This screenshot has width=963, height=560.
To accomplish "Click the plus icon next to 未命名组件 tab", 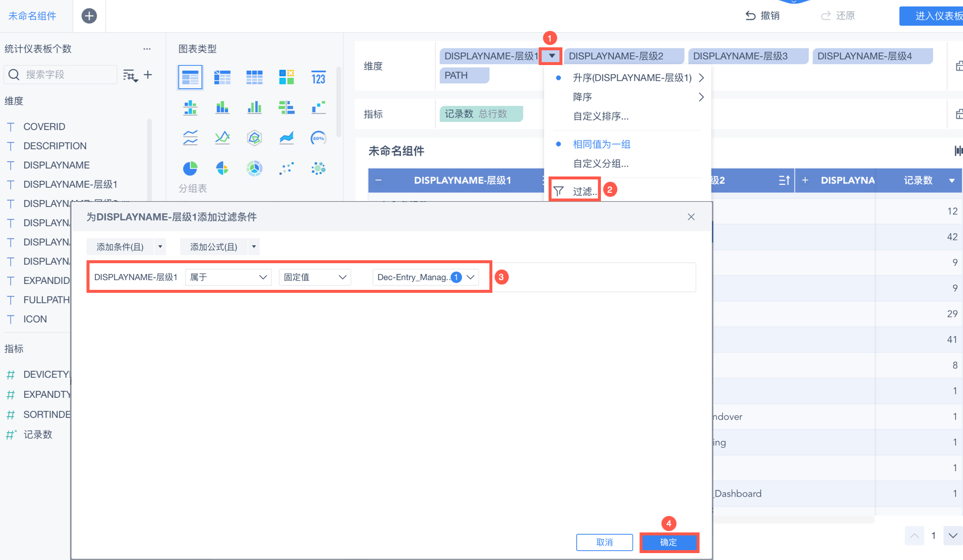I will pyautogui.click(x=89, y=16).
